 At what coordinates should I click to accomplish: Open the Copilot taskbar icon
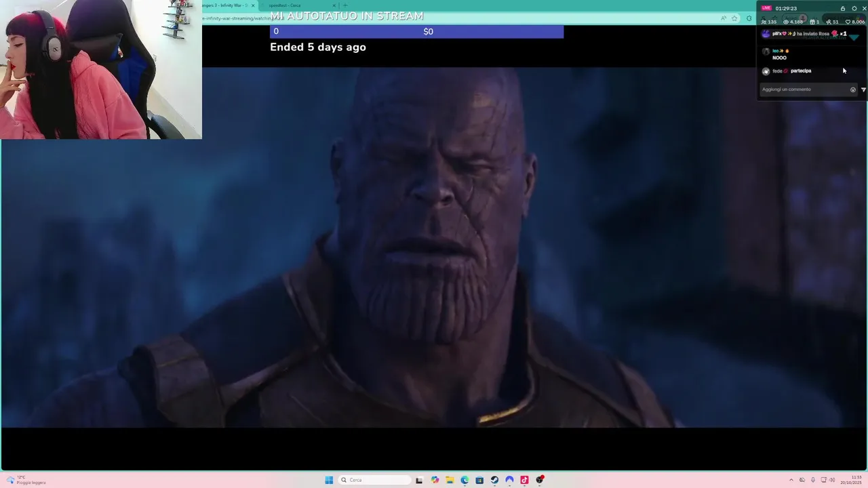[435, 480]
